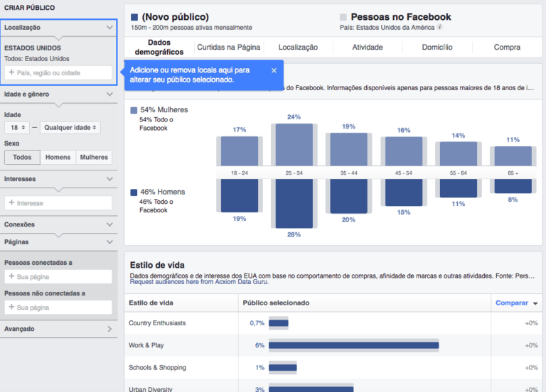Click the men 55 - 64 bar showing 11%
The height and width of the screenshot is (392, 546).
point(459,188)
